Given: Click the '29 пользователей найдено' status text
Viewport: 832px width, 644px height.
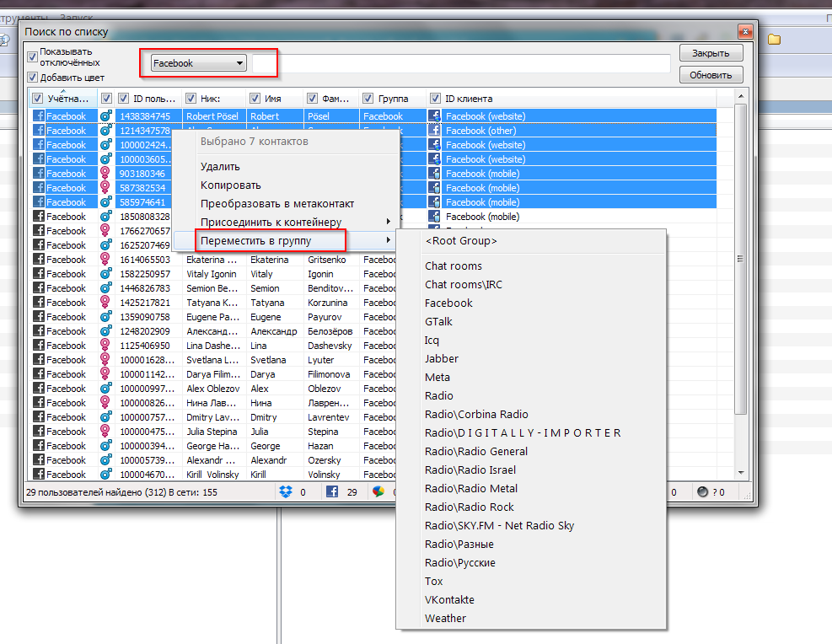Looking at the screenshot, I should coord(121,492).
